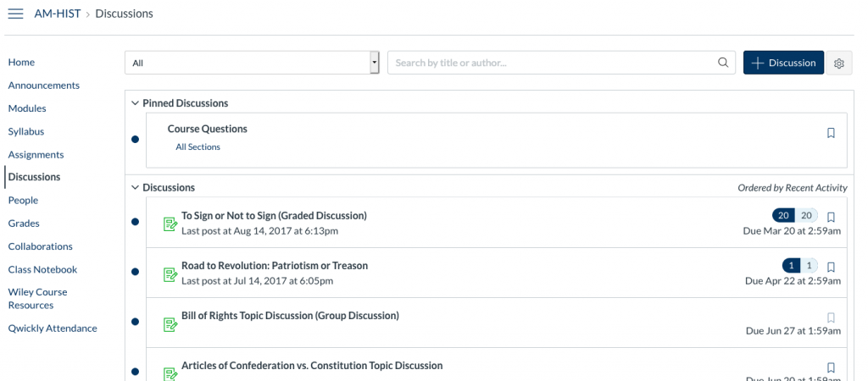Collapse the Discussions section
This screenshot has width=868, height=381.
pyautogui.click(x=135, y=188)
